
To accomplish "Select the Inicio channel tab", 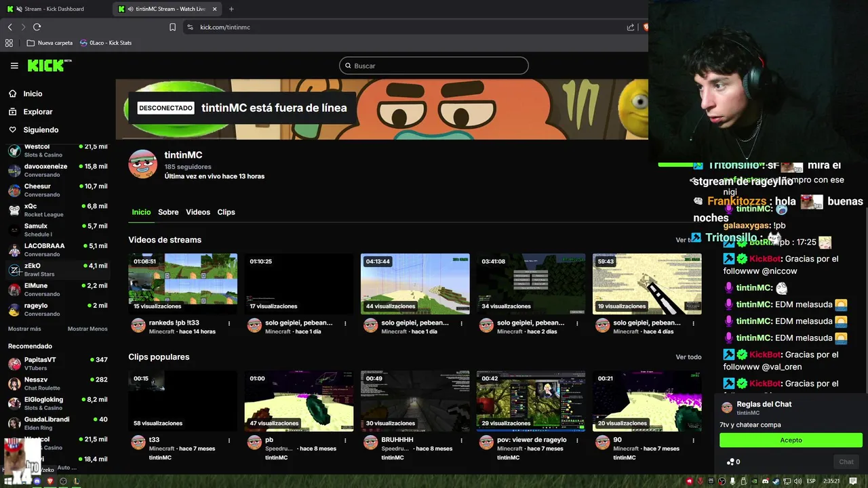I will [141, 212].
